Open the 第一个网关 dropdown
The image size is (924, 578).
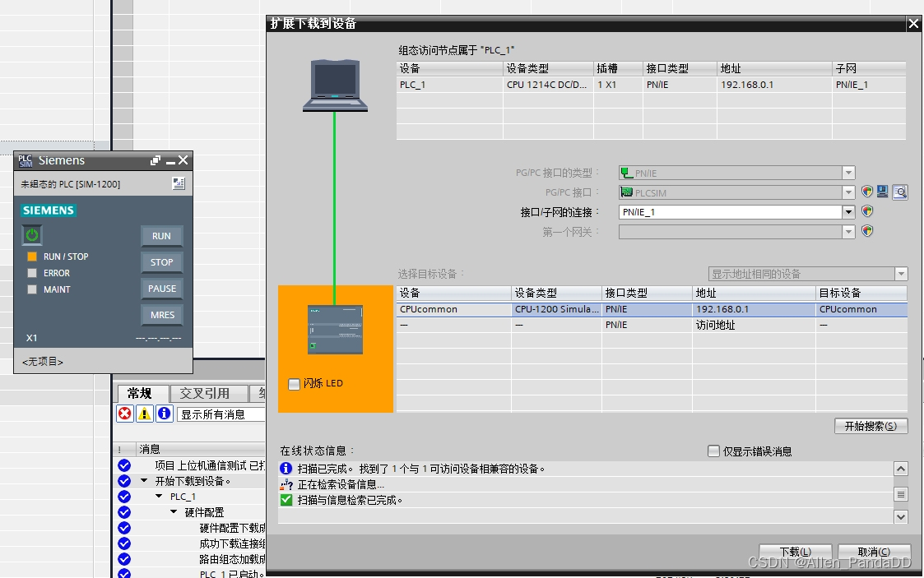tap(848, 232)
